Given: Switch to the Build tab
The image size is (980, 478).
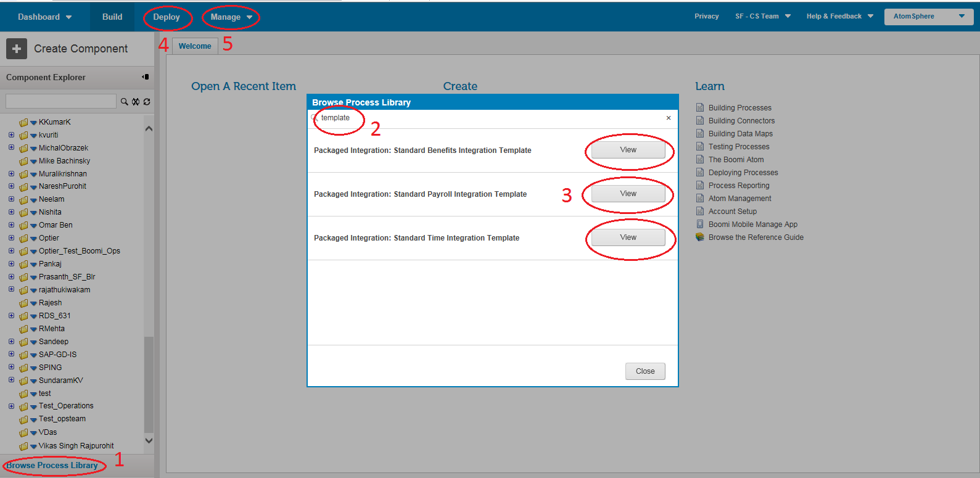Looking at the screenshot, I should (112, 17).
